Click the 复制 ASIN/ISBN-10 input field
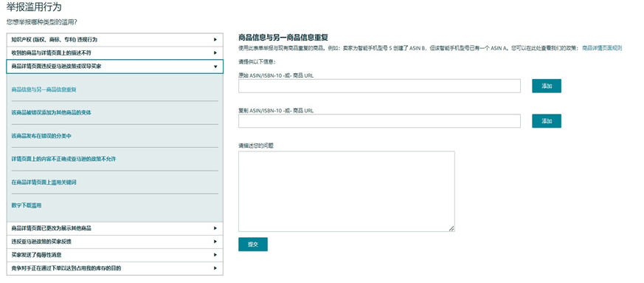 tap(379, 121)
